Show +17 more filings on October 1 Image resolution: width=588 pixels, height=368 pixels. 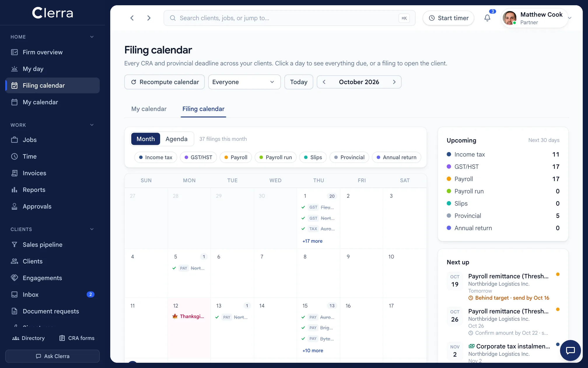click(x=312, y=241)
